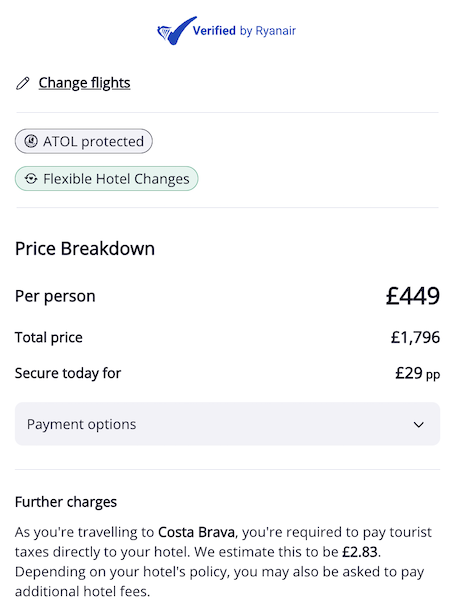Viewport: 454px width, 615px height.
Task: Open the Payment options dropdown
Action: (x=227, y=424)
